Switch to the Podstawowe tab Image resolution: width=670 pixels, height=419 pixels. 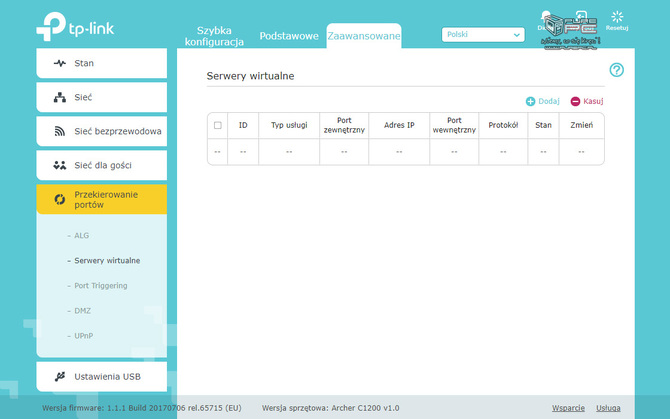pos(288,36)
